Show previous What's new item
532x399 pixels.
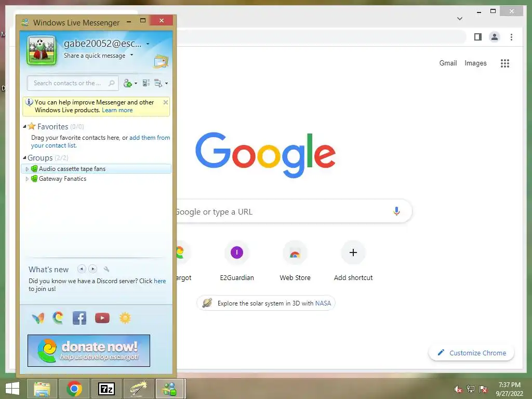[x=82, y=269]
